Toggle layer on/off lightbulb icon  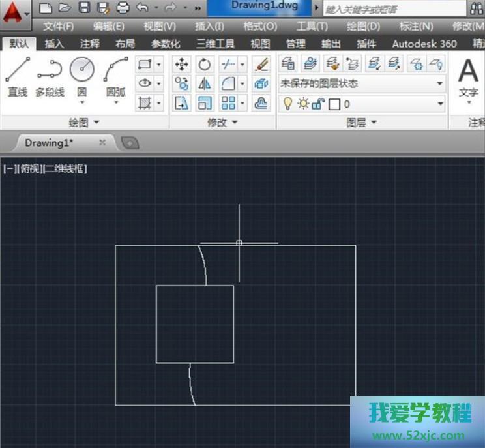287,104
